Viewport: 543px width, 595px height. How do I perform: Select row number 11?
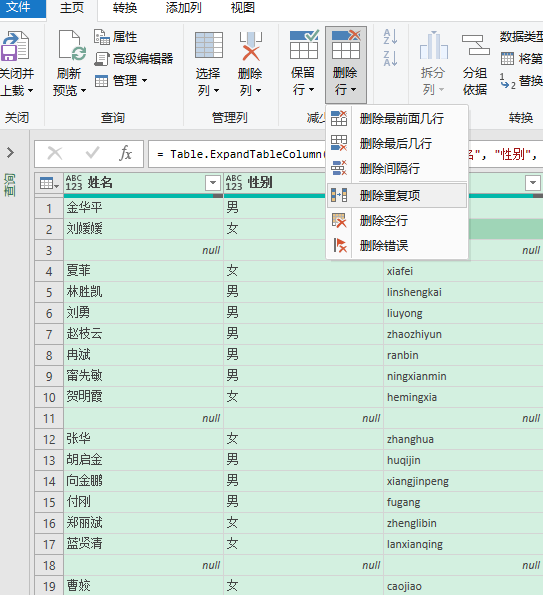tap(49, 418)
